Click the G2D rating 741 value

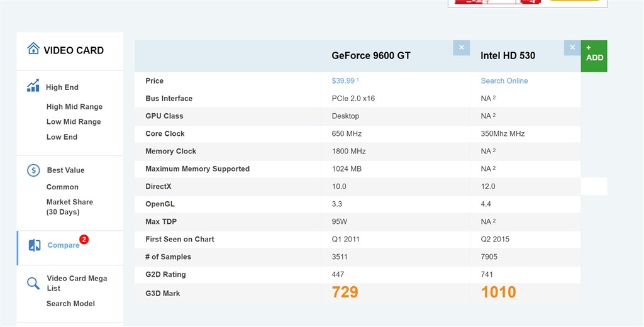click(487, 274)
